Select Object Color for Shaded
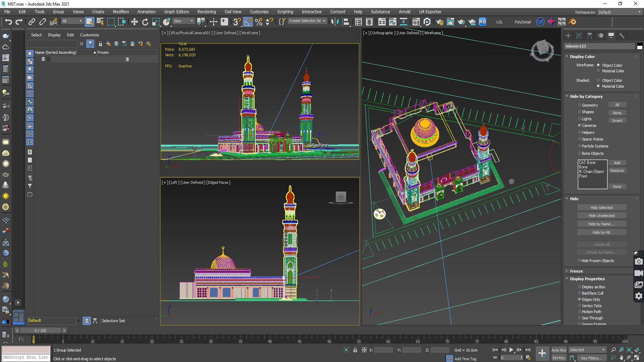Viewport: 644px width, 362px height. (x=598, y=80)
